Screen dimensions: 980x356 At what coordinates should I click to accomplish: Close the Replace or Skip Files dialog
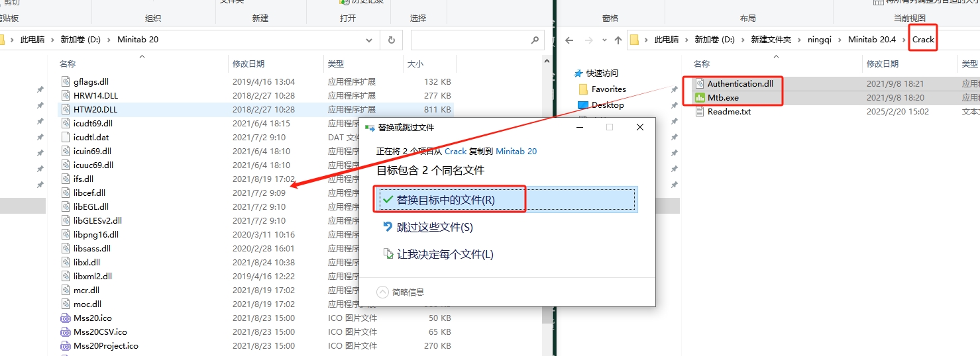pos(640,127)
